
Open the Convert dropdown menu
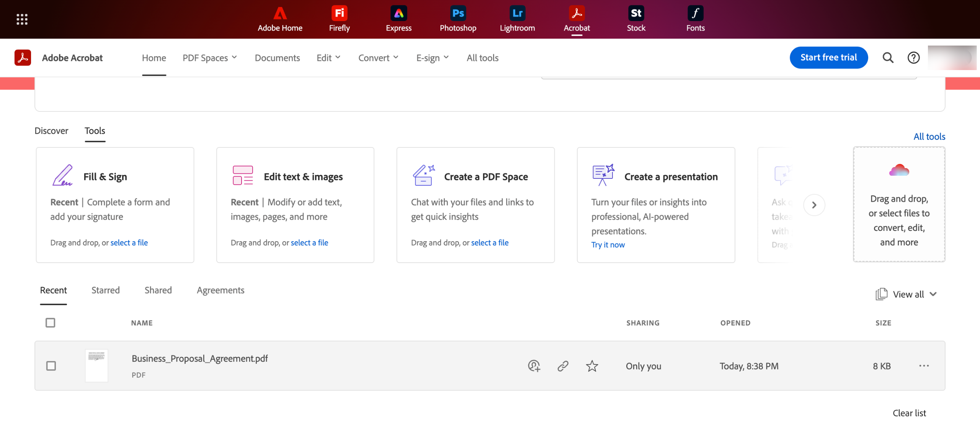pos(378,58)
